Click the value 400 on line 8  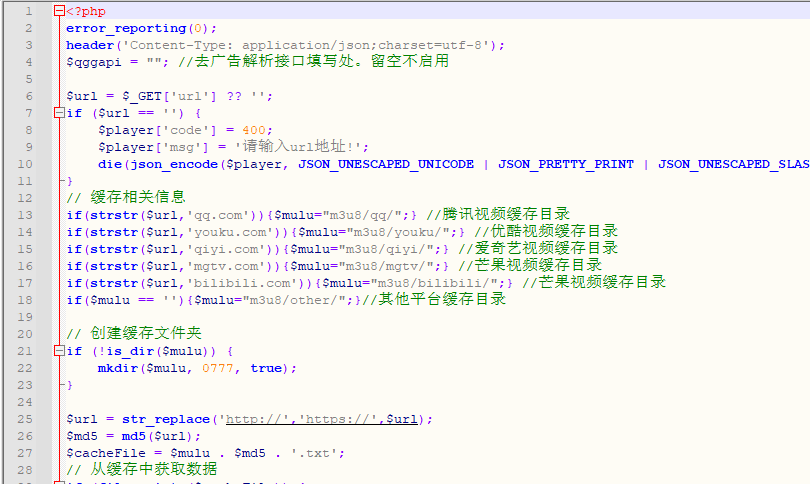pos(254,130)
